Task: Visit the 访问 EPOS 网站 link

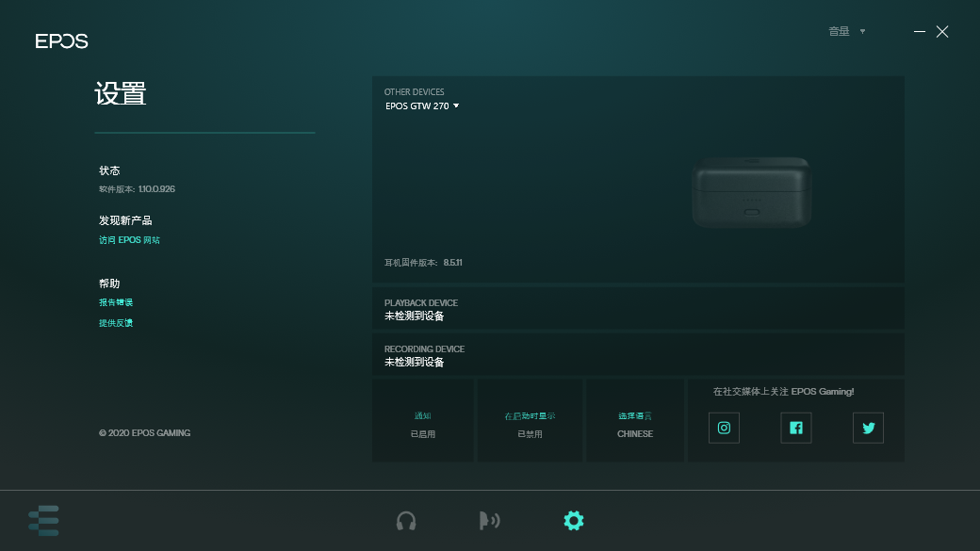Action: coord(129,240)
